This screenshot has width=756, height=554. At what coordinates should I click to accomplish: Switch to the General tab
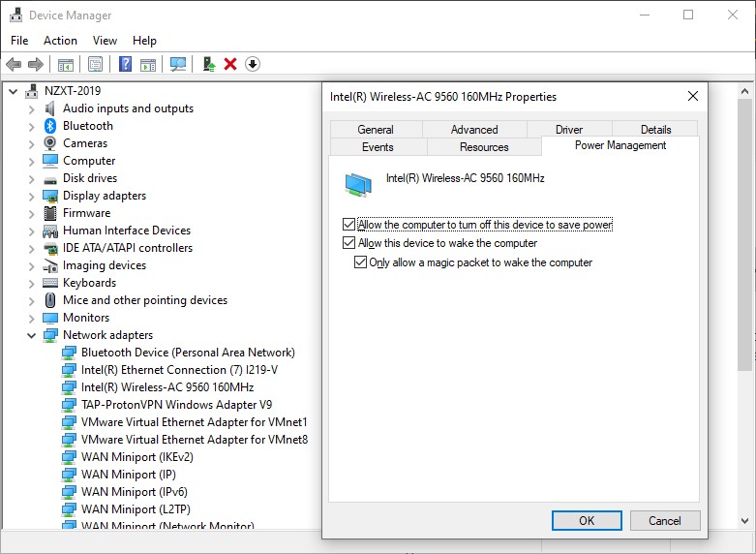[x=376, y=130]
